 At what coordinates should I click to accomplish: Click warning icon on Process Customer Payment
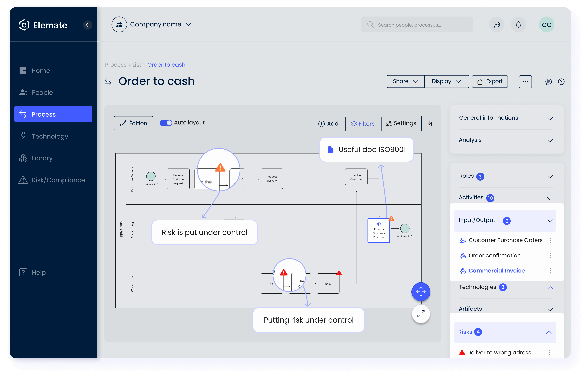tap(391, 218)
